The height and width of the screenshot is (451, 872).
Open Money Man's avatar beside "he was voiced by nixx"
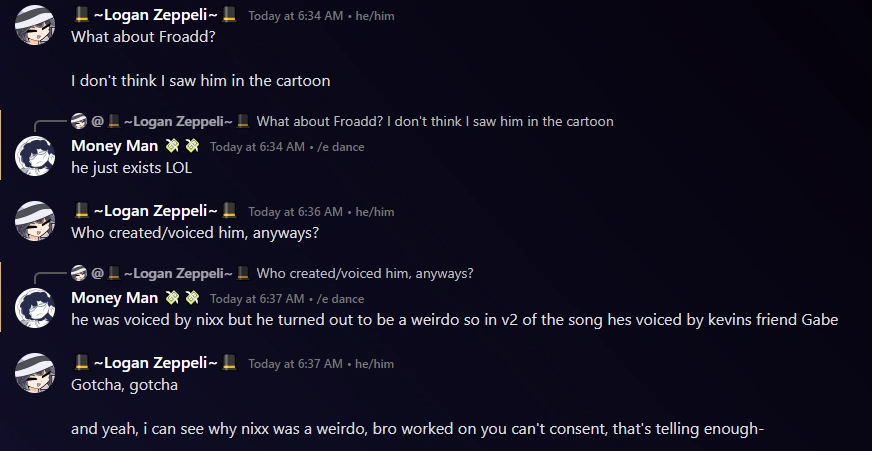(x=35, y=308)
